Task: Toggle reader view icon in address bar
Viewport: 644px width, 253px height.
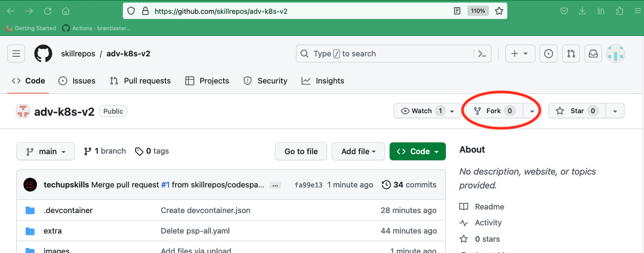Action: pos(457,11)
